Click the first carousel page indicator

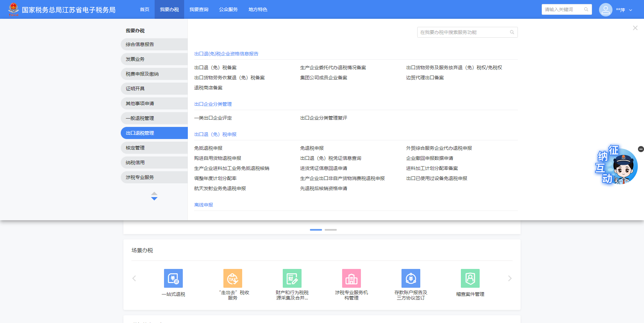coord(316,230)
